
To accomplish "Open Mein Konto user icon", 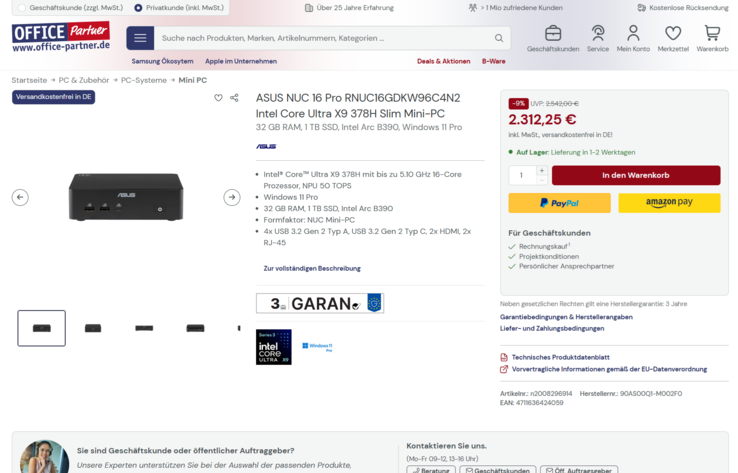I will tap(633, 33).
